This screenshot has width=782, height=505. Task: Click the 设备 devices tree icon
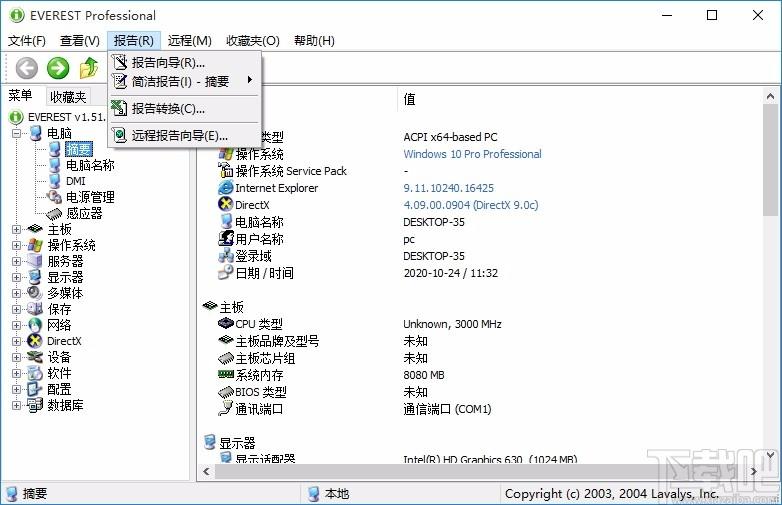point(35,357)
